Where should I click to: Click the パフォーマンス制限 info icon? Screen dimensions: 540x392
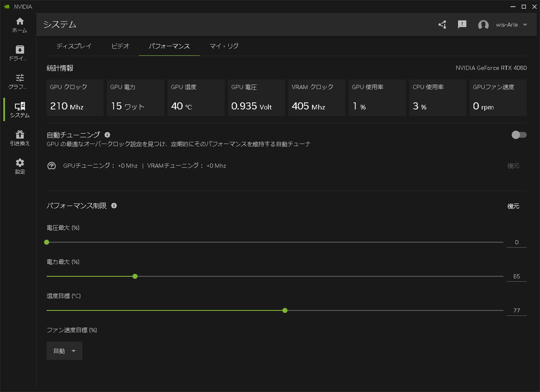coord(114,206)
